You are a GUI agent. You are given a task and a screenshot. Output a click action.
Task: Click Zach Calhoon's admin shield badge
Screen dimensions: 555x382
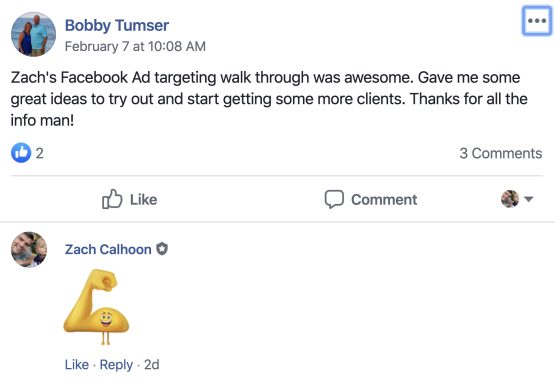[162, 249]
